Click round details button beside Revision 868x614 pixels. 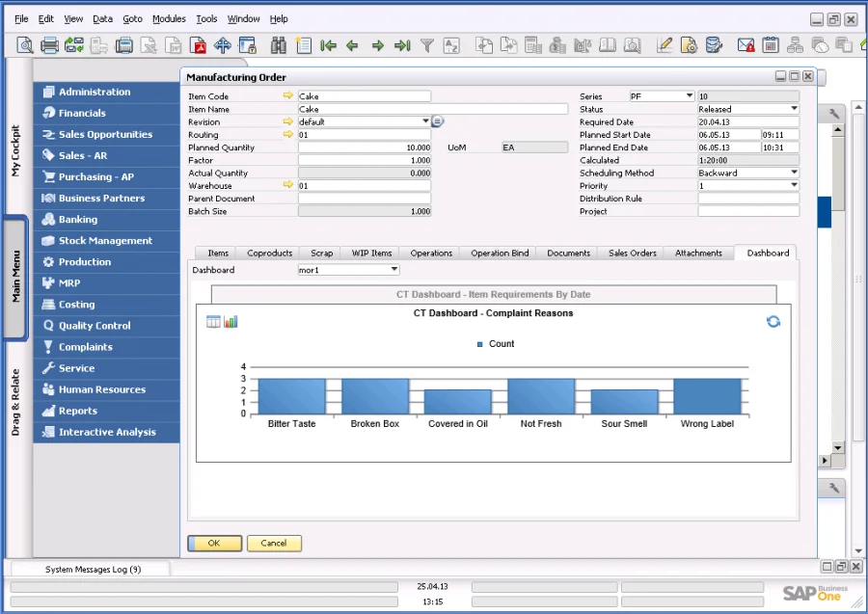437,121
